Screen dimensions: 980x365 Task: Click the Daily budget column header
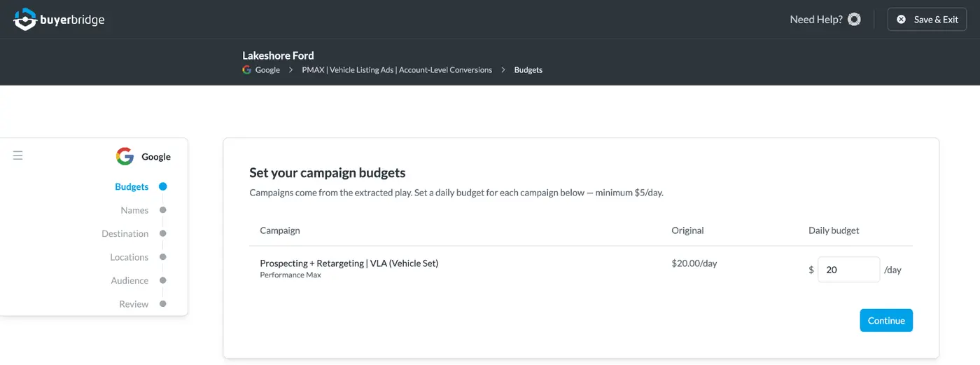834,230
